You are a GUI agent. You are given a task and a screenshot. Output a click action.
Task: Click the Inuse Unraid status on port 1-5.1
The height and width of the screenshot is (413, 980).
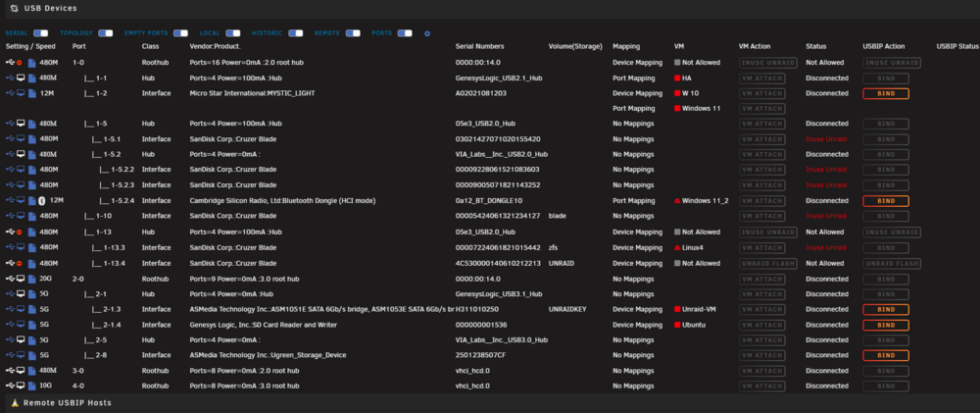pos(826,139)
